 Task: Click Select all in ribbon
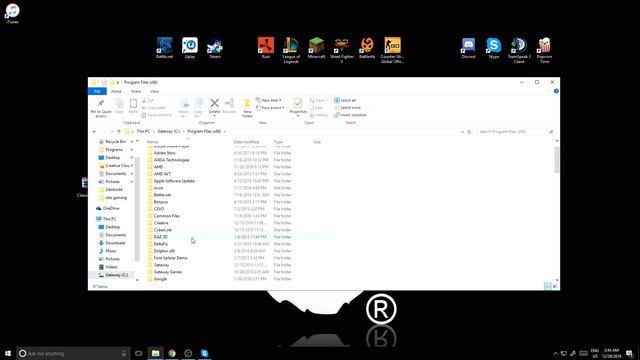[x=345, y=100]
